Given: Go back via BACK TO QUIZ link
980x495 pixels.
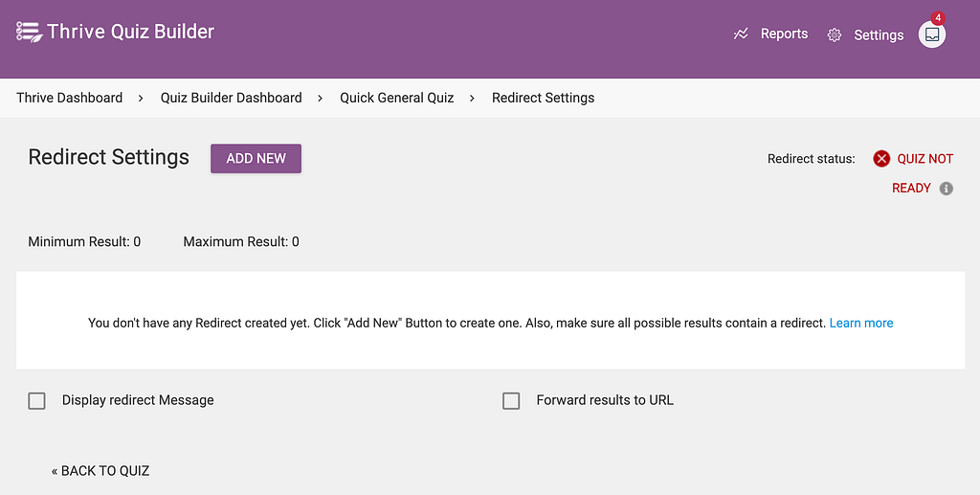Looking at the screenshot, I should (x=100, y=471).
